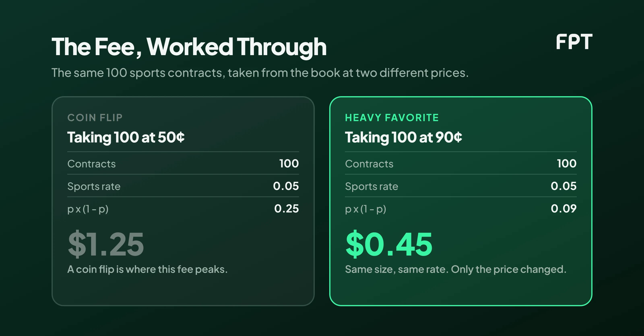
Task: Click the COIN FLIP label
Action: 95,117
